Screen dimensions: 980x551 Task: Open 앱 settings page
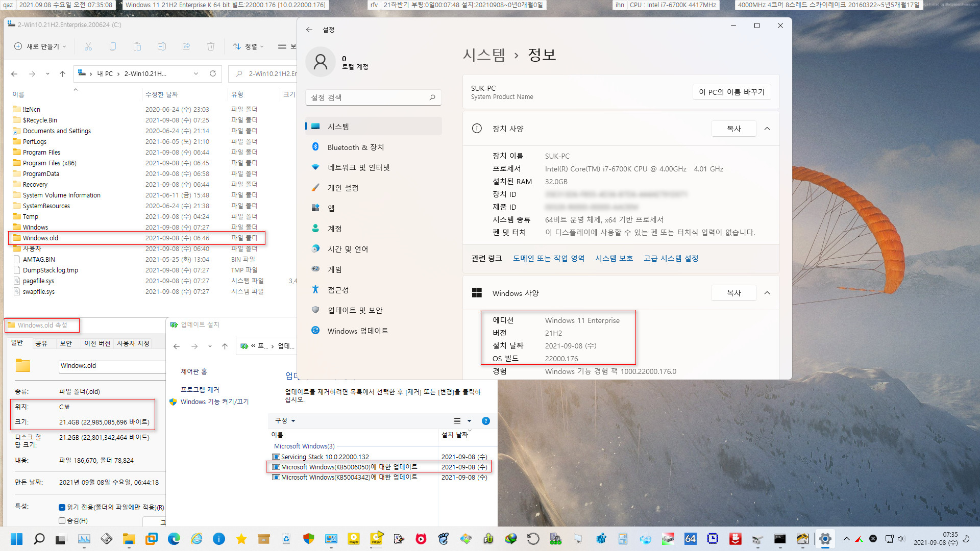pos(374,208)
